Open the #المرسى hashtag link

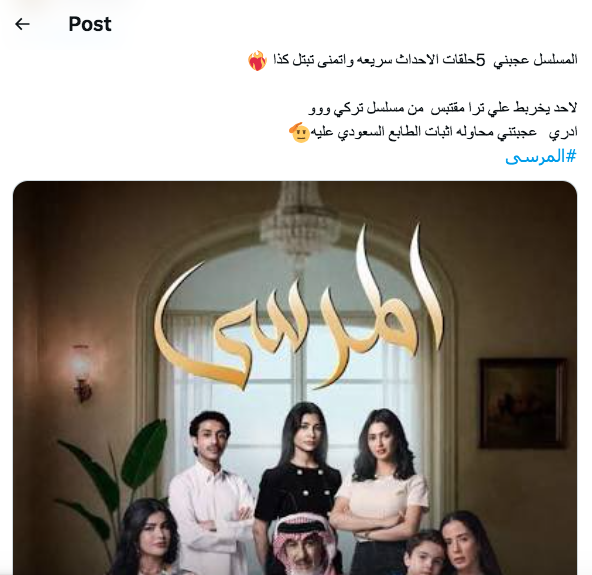pos(541,156)
